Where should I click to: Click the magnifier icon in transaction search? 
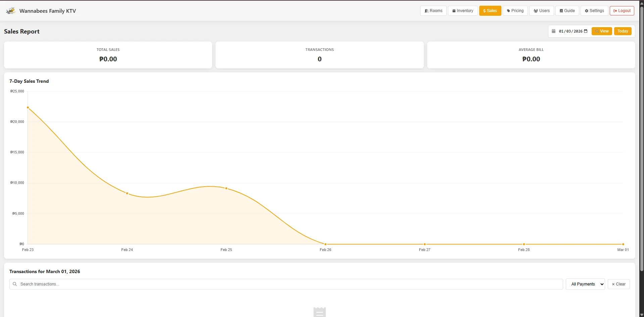tap(15, 284)
